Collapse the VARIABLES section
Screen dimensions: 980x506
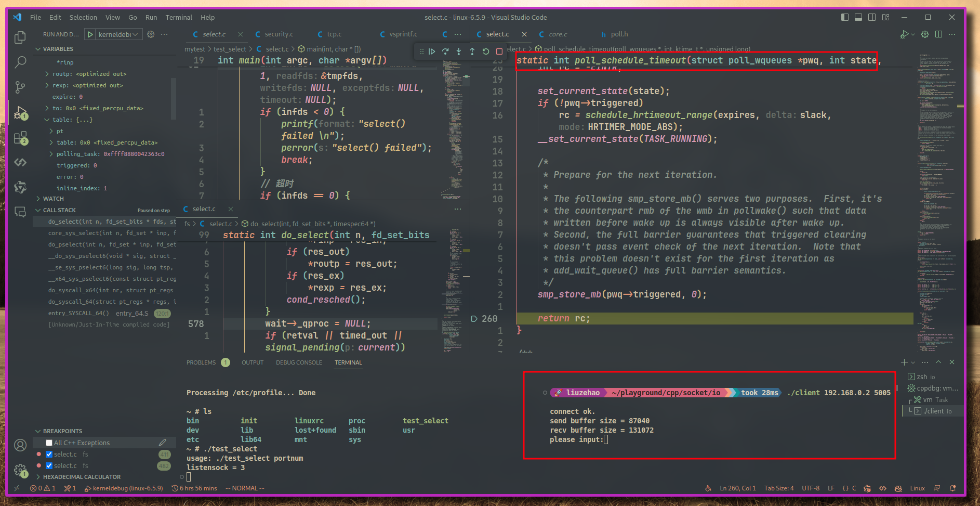coord(58,49)
